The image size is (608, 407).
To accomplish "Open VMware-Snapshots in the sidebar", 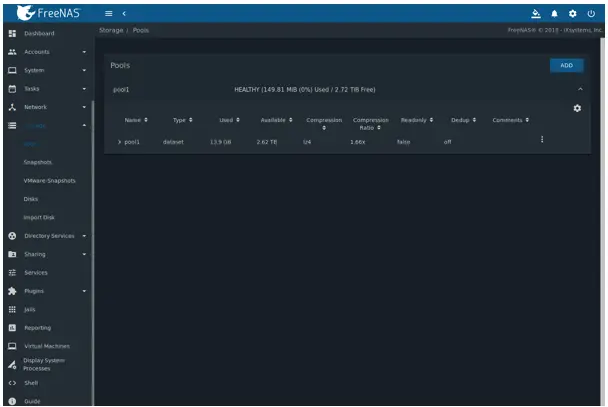I will point(50,181).
